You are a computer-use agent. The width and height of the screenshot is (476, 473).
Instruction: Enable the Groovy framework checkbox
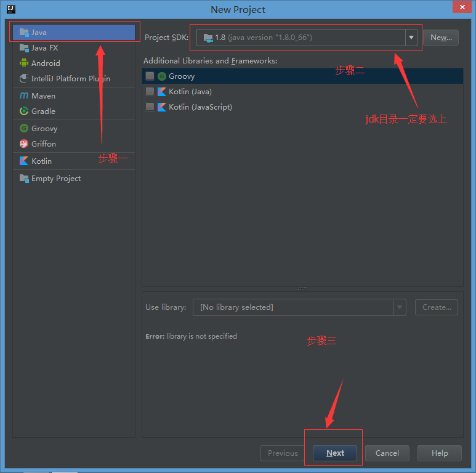(x=150, y=76)
